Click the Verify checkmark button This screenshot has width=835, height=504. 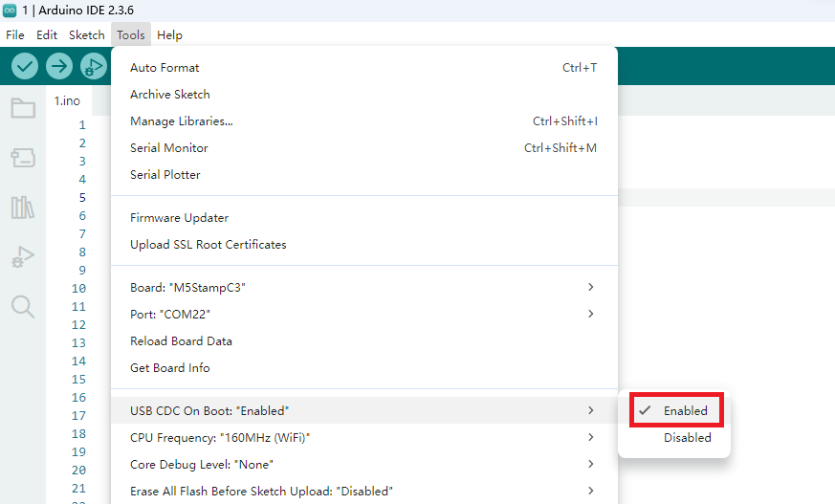coord(25,67)
